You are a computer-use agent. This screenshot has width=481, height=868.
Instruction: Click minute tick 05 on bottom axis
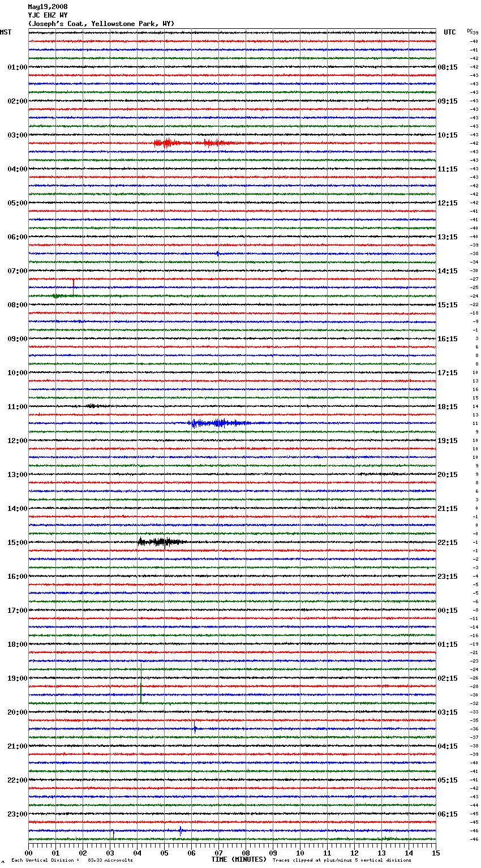[x=164, y=853]
